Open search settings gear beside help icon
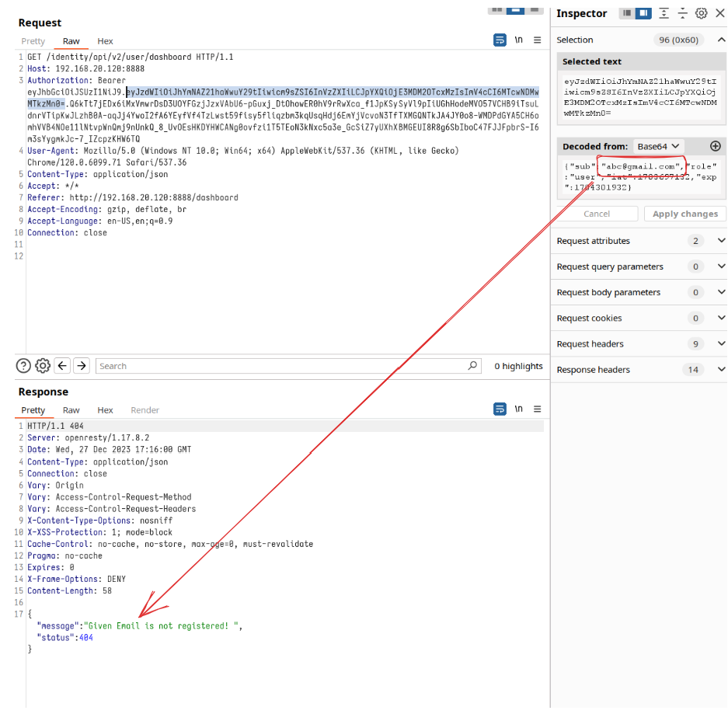This screenshot has width=728, height=714. [43, 365]
